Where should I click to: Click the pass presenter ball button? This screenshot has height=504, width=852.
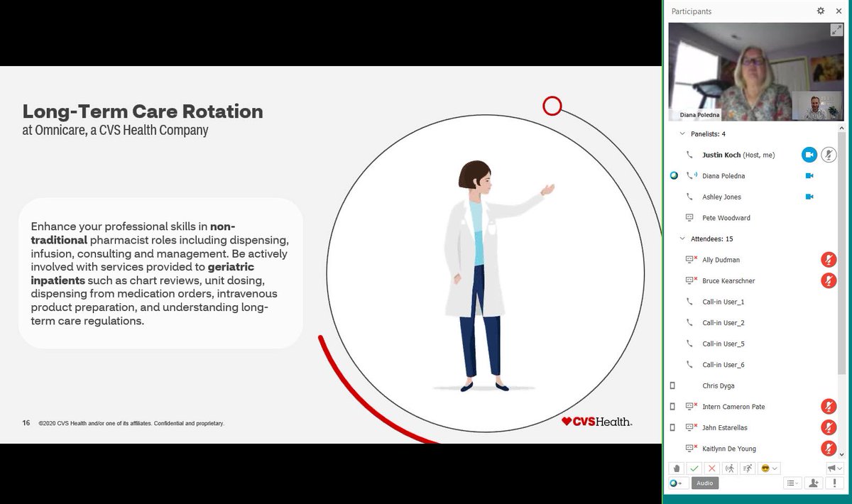click(677, 483)
